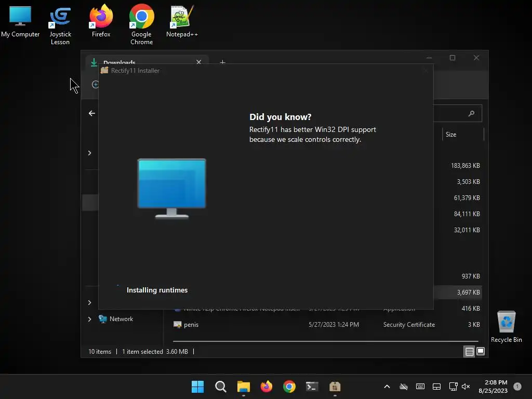Click the 10 items status bar text

(100, 352)
